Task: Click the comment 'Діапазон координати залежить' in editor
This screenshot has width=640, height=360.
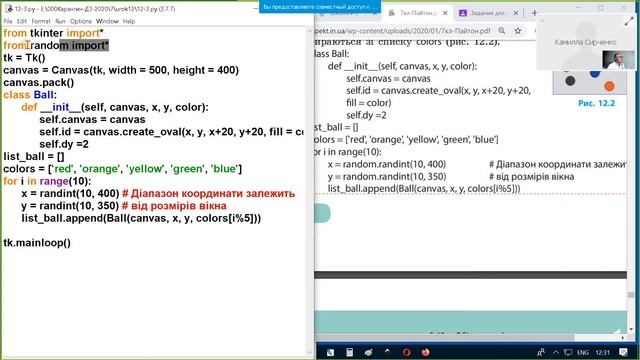Action: click(208, 193)
